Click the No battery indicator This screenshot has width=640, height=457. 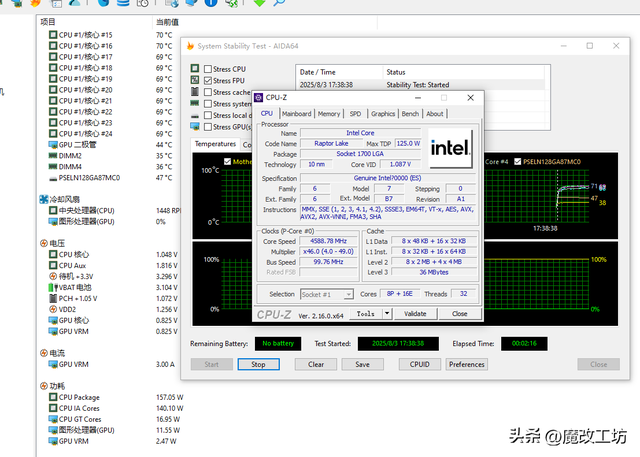pyautogui.click(x=278, y=344)
